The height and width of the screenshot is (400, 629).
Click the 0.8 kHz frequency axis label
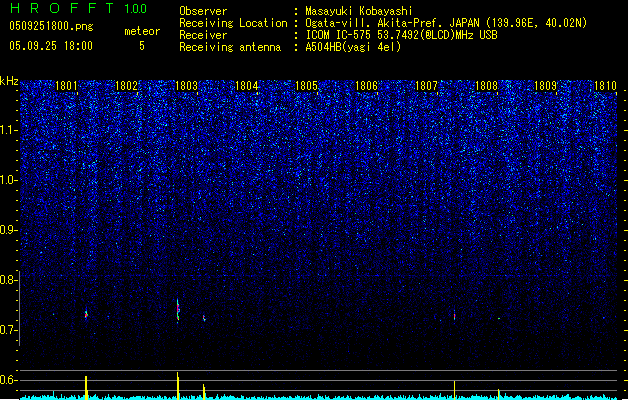click(8, 280)
